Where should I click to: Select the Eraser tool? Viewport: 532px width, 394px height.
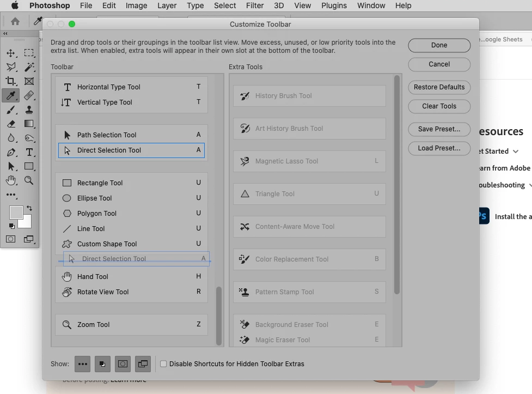(11, 124)
